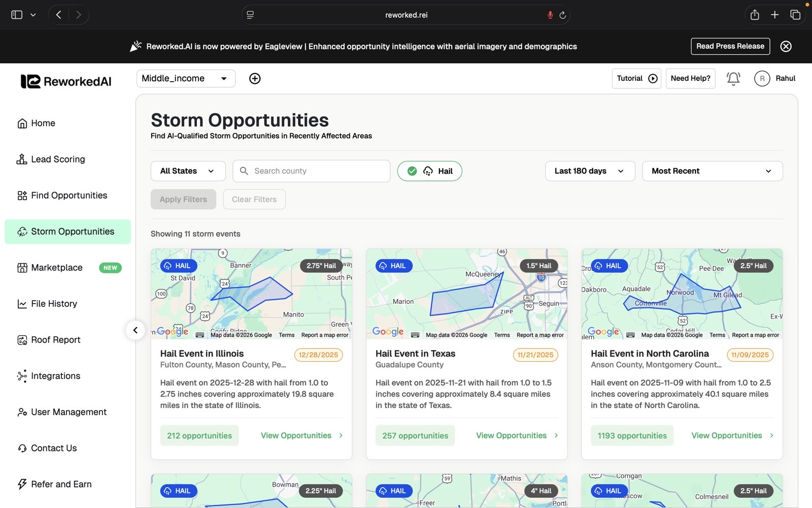Open Integrations settings
The width and height of the screenshot is (812, 508).
pyautogui.click(x=55, y=375)
